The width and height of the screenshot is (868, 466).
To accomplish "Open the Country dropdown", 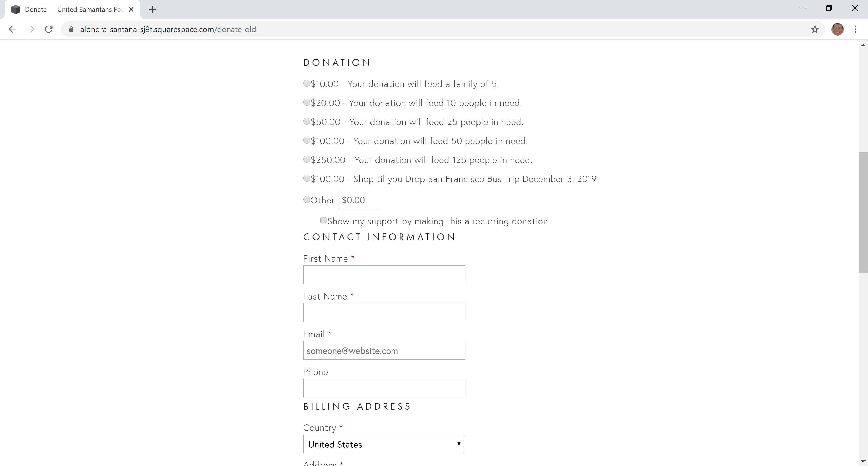I will point(384,444).
